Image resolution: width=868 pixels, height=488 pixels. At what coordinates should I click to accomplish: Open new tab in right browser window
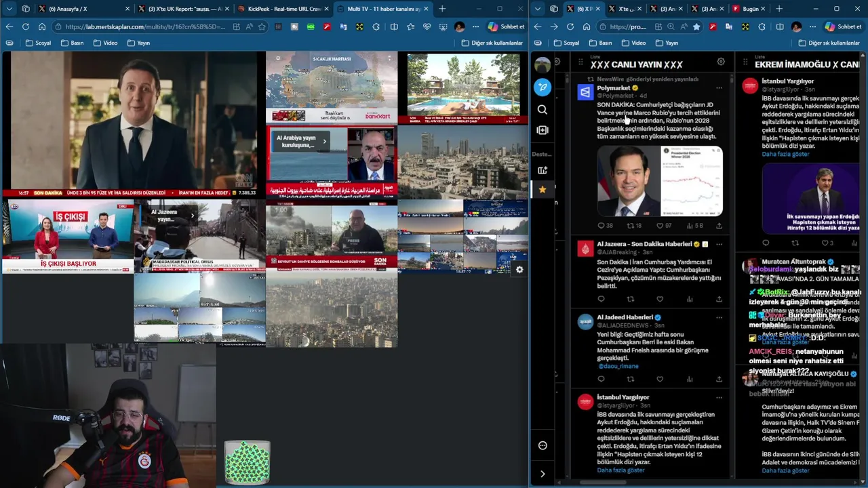click(x=779, y=9)
